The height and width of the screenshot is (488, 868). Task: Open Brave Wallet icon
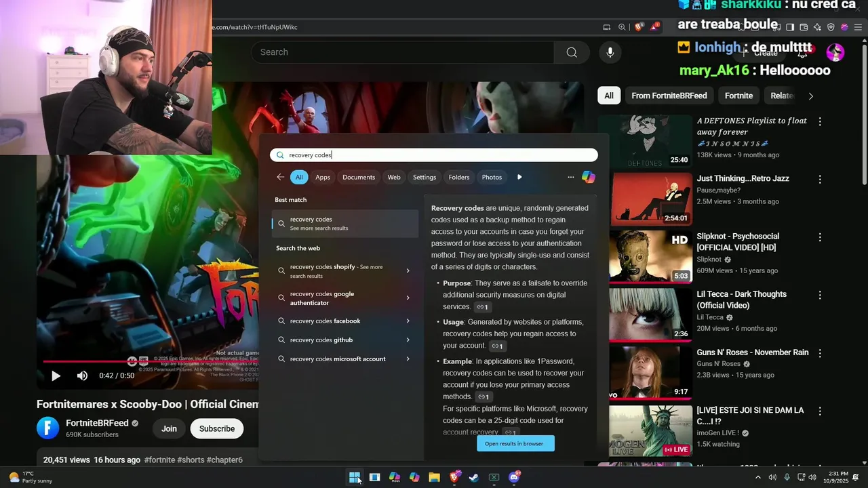click(x=804, y=27)
